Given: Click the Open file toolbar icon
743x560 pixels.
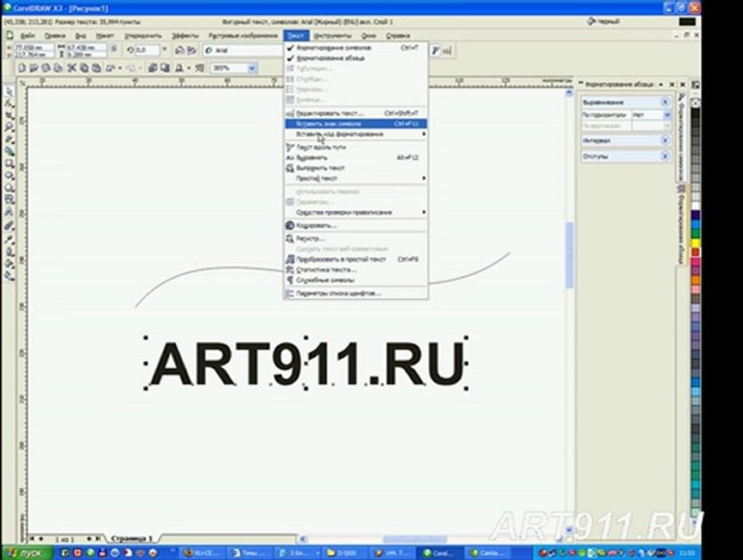Looking at the screenshot, I should (x=33, y=68).
